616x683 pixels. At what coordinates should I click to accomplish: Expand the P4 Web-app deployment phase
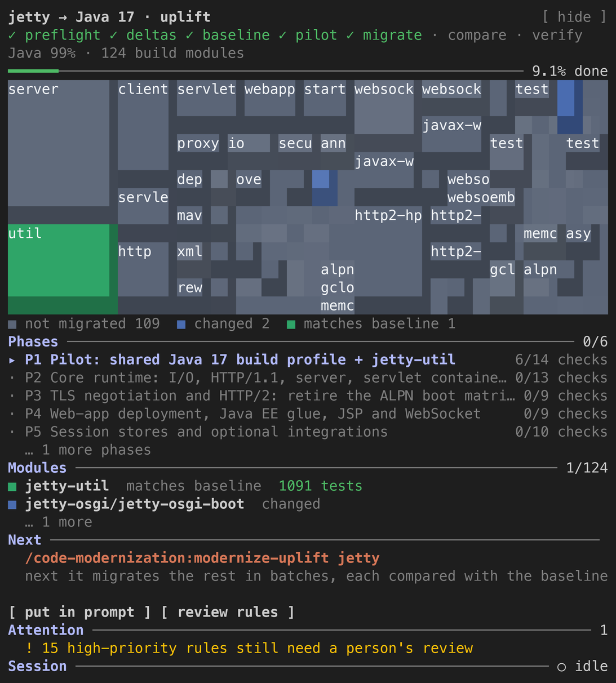click(308, 414)
